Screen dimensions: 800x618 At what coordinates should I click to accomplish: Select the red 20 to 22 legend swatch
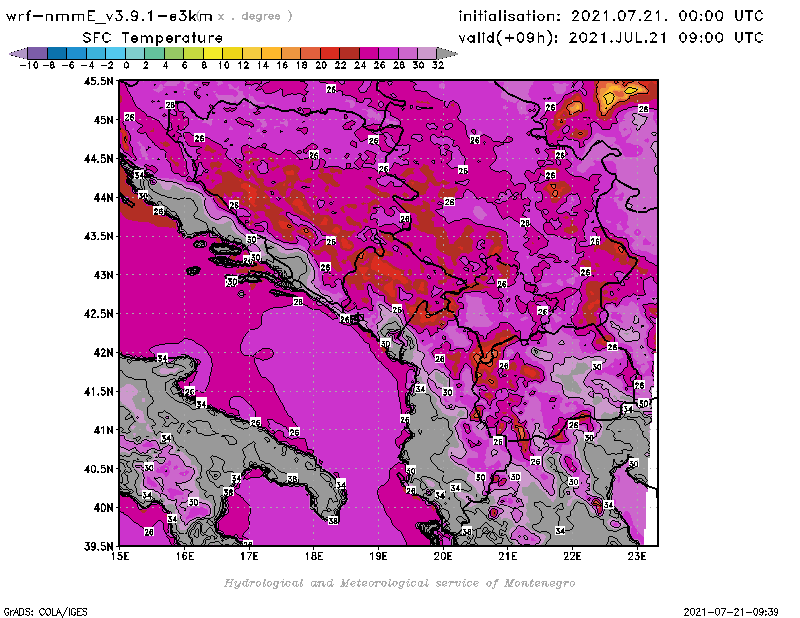[x=330, y=53]
